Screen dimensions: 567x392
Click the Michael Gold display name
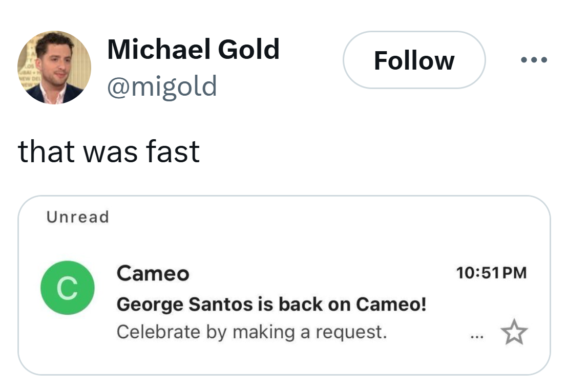193,50
